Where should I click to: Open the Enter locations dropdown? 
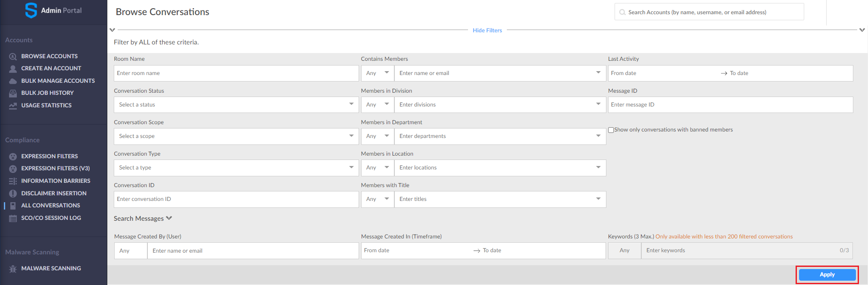pyautogui.click(x=500, y=168)
